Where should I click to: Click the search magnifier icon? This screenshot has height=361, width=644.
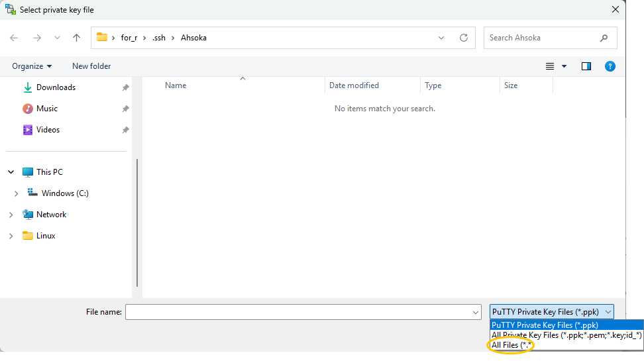pos(604,38)
